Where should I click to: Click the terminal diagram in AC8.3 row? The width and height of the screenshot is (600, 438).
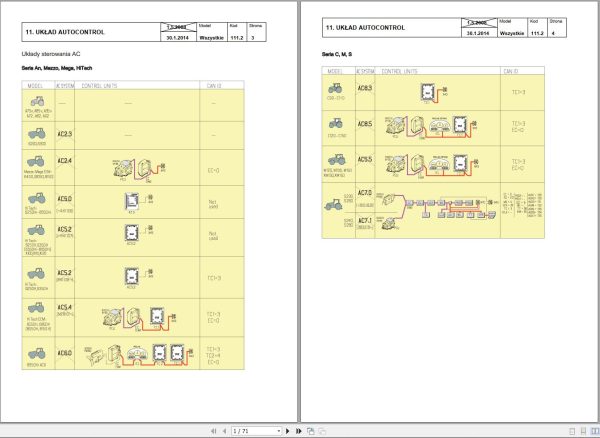[x=434, y=93]
